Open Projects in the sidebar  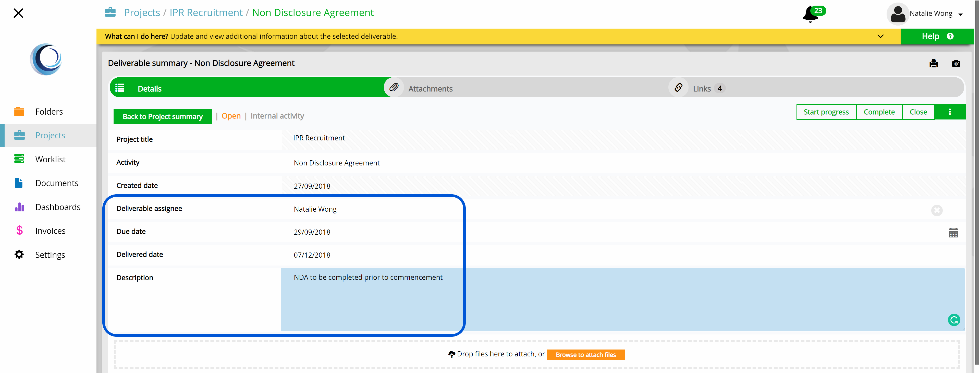click(x=49, y=136)
